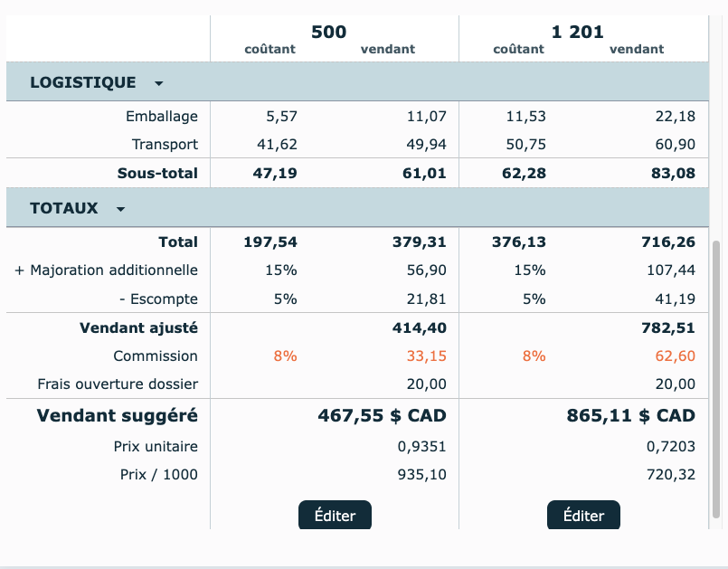Select the 500 quantity column header
Screen dimensions: 728x569
[x=328, y=33]
